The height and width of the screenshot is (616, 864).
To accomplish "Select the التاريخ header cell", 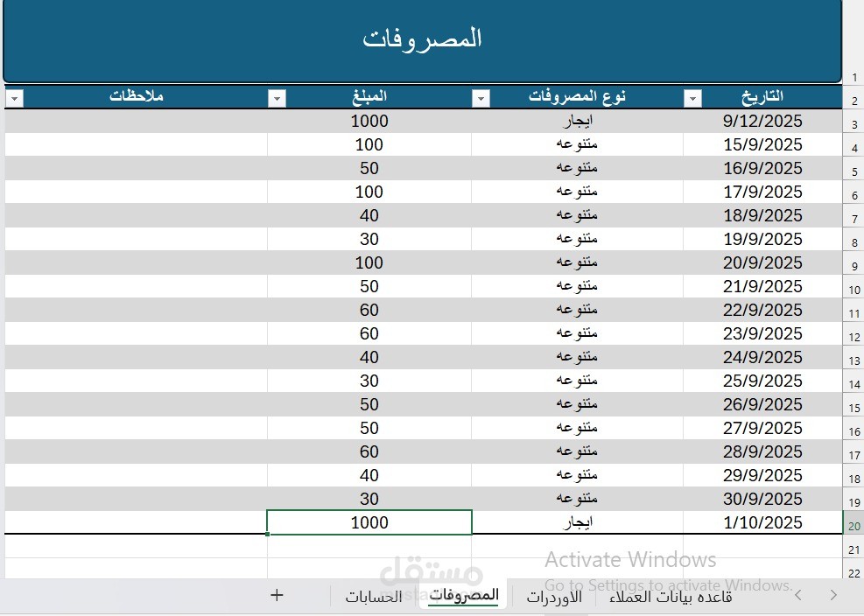I will (762, 97).
